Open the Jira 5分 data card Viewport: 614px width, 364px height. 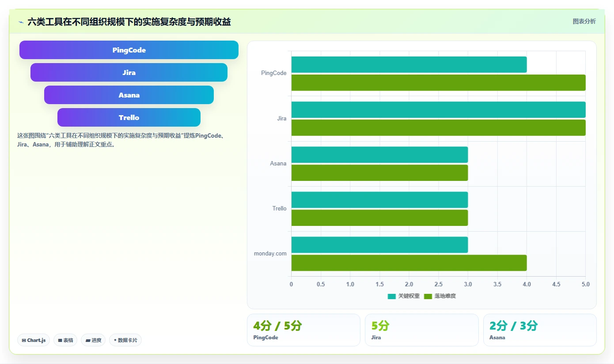click(x=422, y=330)
